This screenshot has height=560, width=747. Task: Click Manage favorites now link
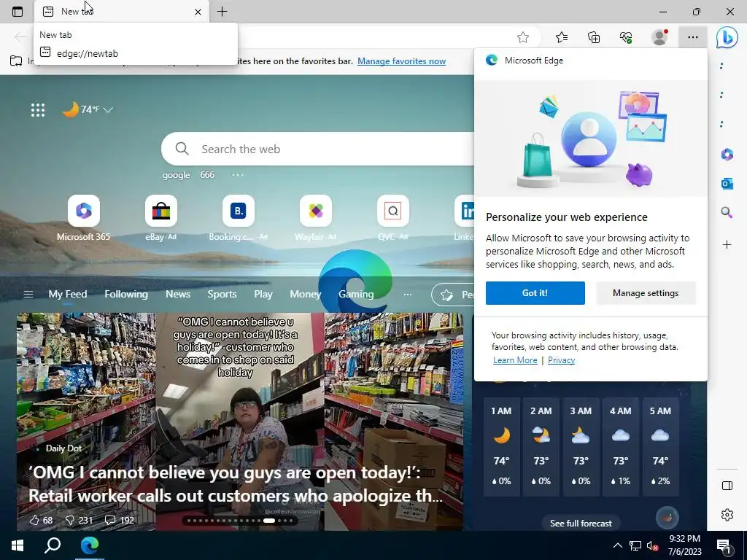coord(402,61)
